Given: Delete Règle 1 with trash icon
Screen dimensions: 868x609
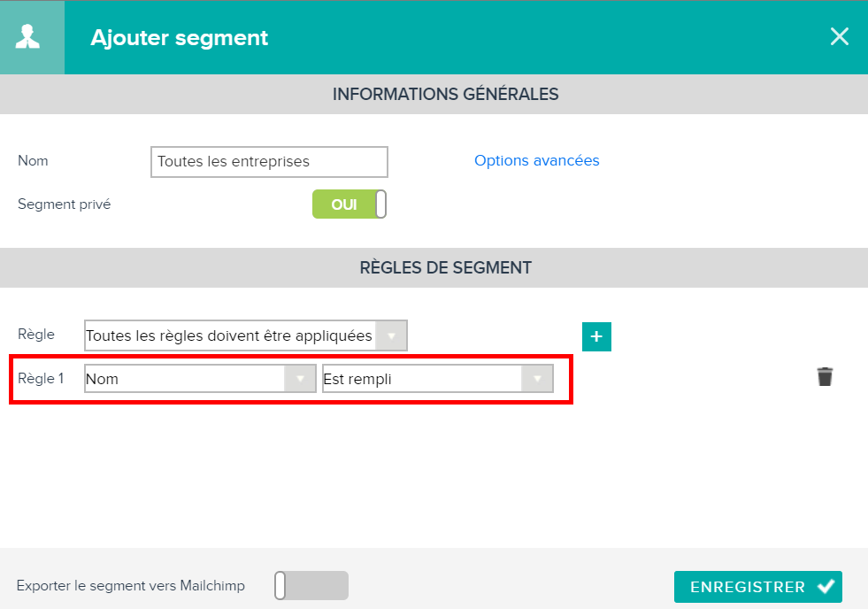Looking at the screenshot, I should pos(825,376).
